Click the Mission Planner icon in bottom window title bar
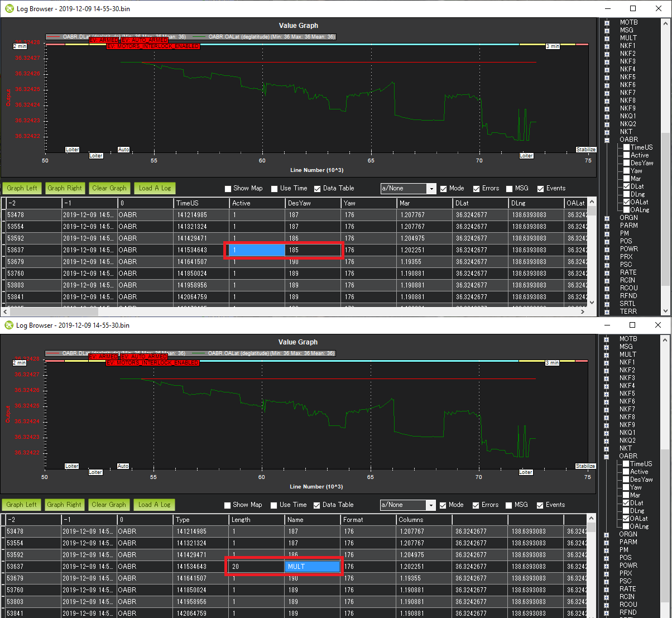The width and height of the screenshot is (672, 618). point(9,325)
